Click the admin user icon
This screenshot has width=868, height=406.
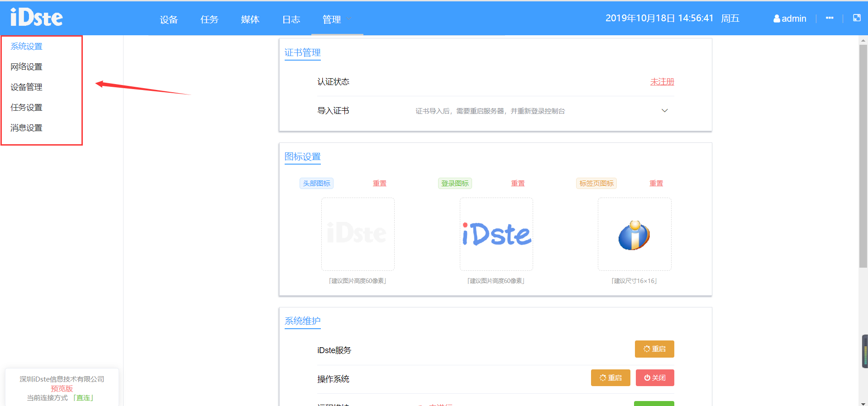[x=777, y=19]
